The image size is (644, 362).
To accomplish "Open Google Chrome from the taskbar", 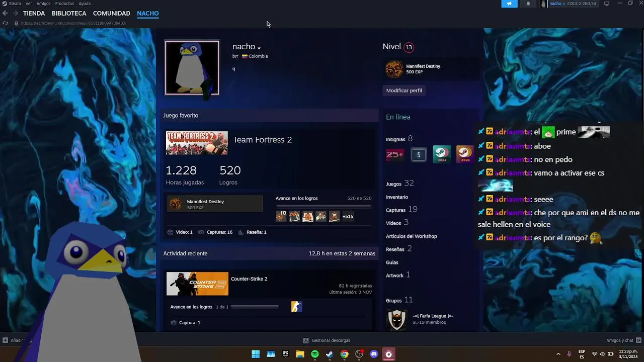I will (344, 354).
